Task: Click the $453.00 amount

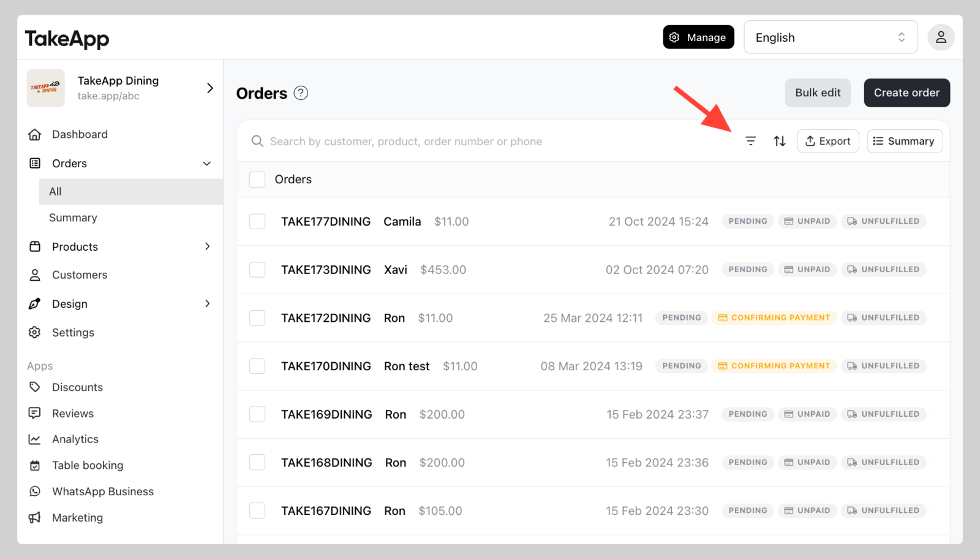Action: [443, 270]
